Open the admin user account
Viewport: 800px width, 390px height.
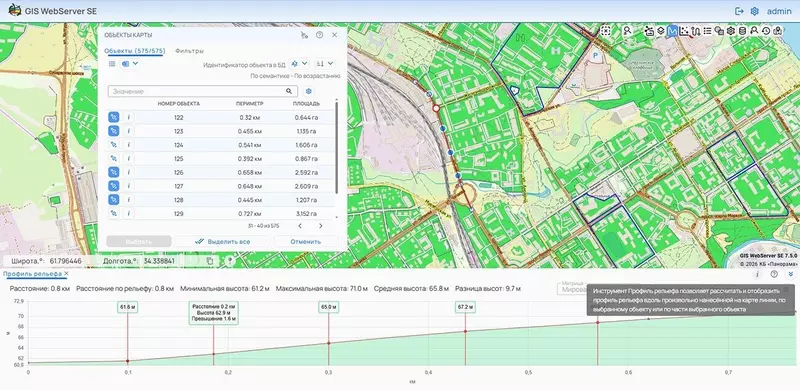[x=779, y=11]
